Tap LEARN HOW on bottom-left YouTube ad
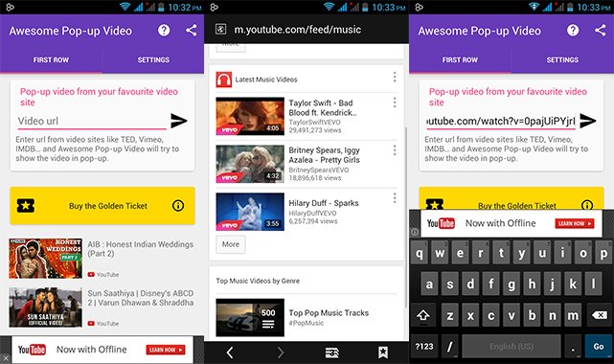614x364 pixels. click(166, 350)
